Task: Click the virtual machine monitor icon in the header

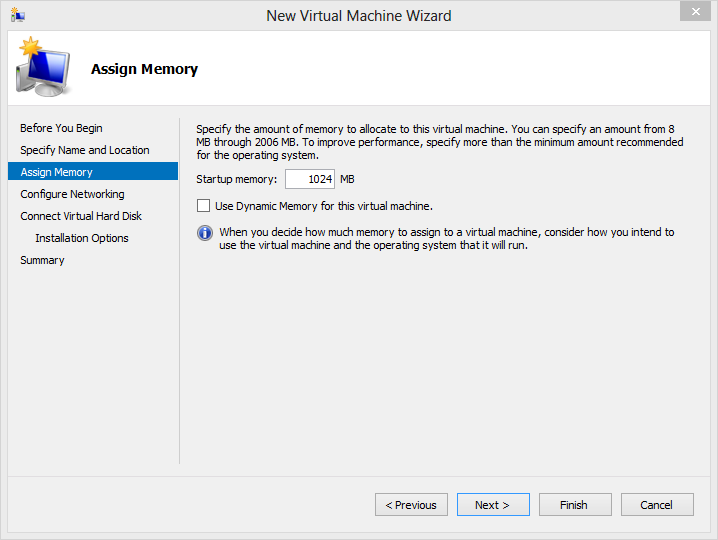Action: [42, 69]
